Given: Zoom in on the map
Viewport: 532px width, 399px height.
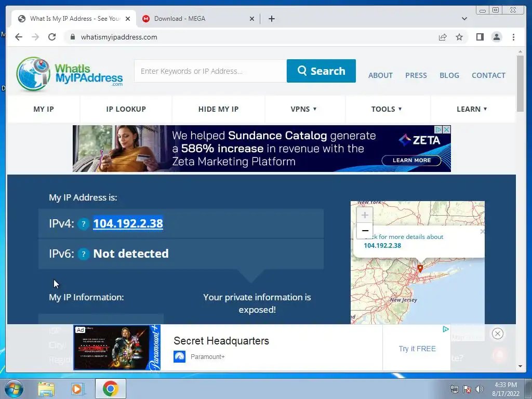Looking at the screenshot, I should click(x=365, y=215).
